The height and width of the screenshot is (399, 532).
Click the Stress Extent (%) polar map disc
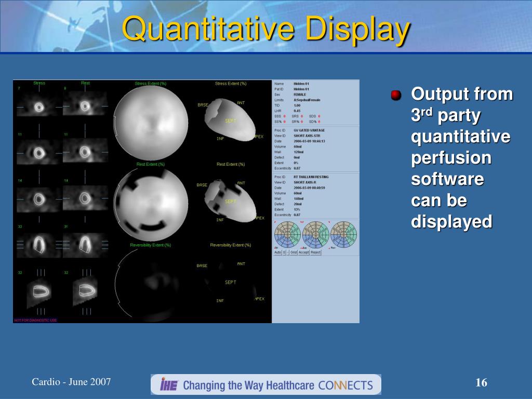pyautogui.click(x=151, y=123)
